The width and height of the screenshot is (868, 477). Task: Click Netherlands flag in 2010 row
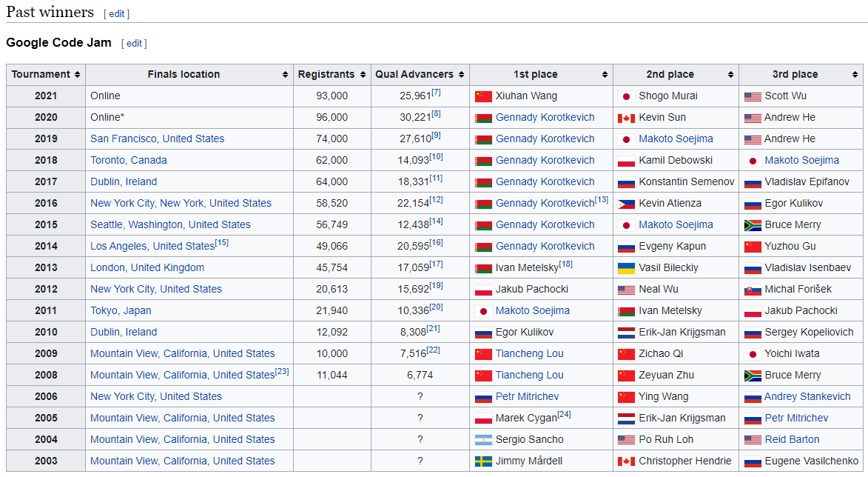(626, 333)
